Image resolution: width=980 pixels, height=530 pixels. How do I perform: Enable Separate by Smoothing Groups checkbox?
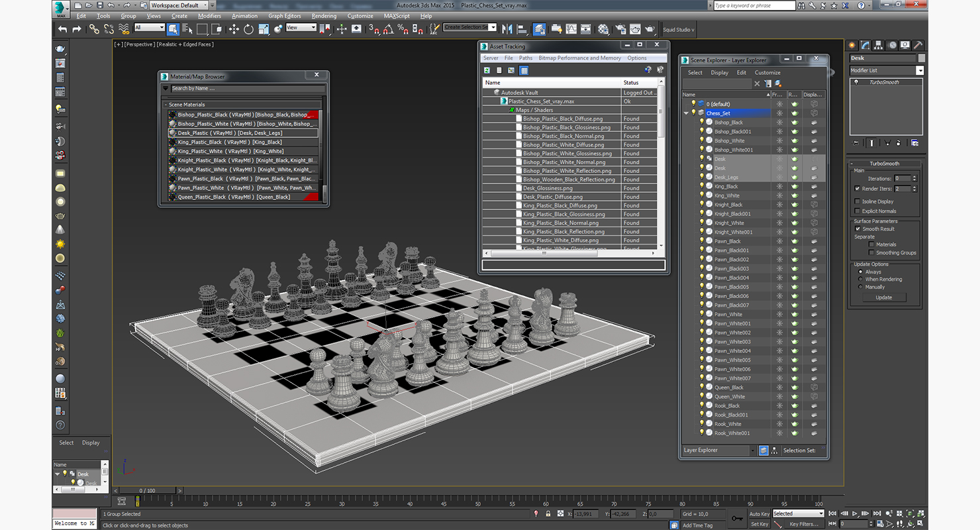(x=871, y=252)
